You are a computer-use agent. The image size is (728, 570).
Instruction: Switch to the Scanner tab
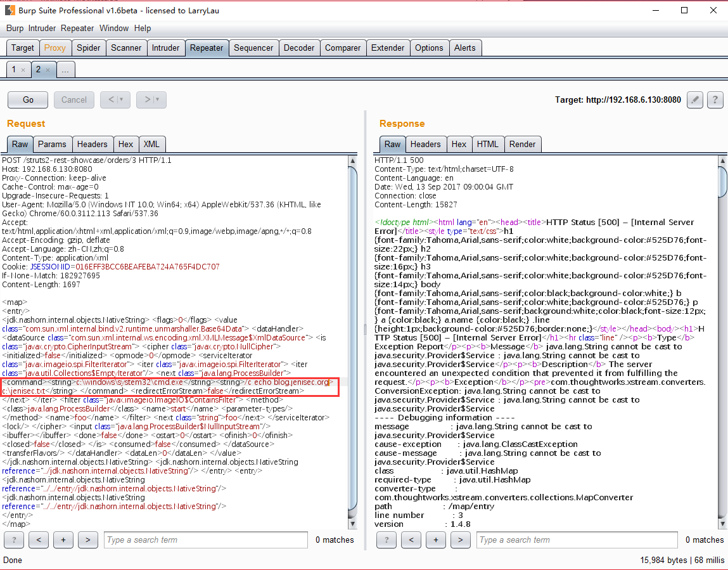tap(126, 48)
